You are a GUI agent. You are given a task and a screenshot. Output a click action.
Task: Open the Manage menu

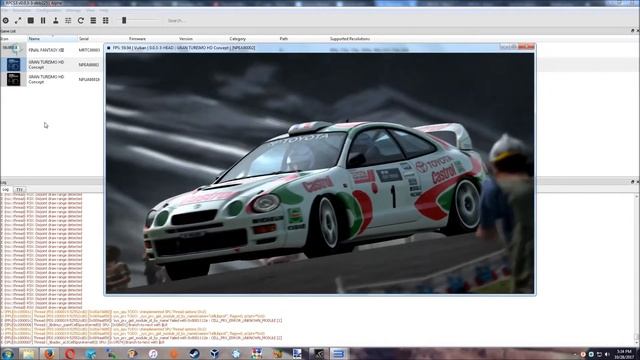coord(73,11)
